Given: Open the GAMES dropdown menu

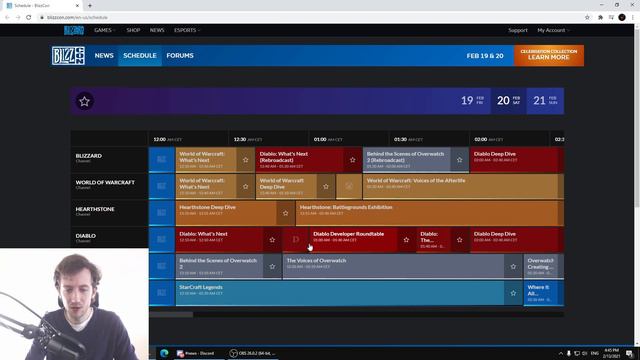Looking at the screenshot, I should (x=105, y=30).
